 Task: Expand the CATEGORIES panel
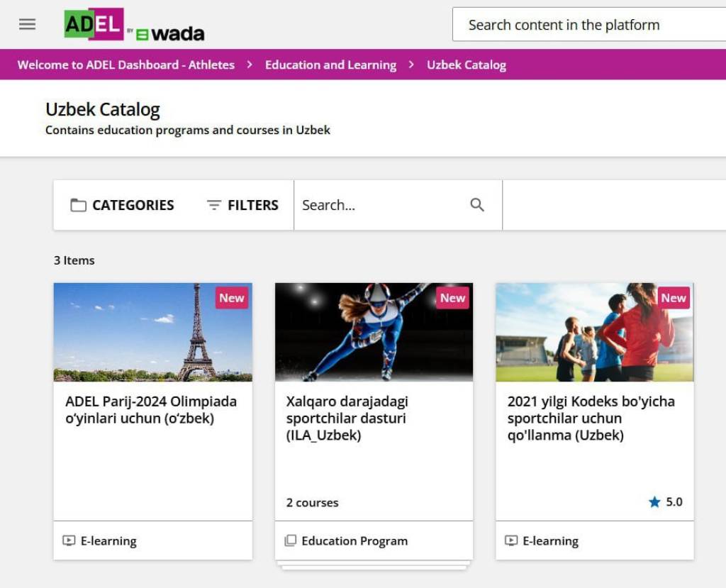(133, 205)
